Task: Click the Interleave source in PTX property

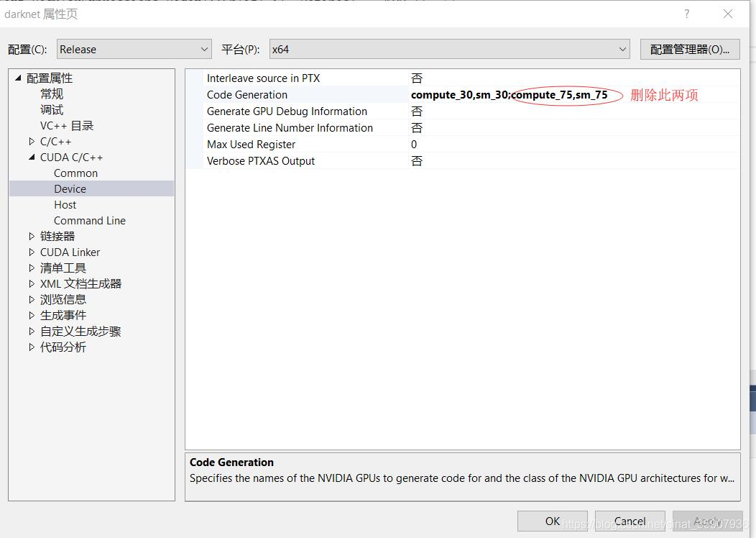Action: point(263,78)
